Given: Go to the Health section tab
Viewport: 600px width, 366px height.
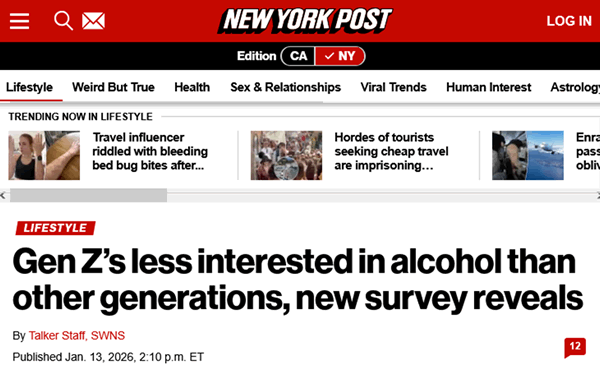Looking at the screenshot, I should pyautogui.click(x=192, y=87).
